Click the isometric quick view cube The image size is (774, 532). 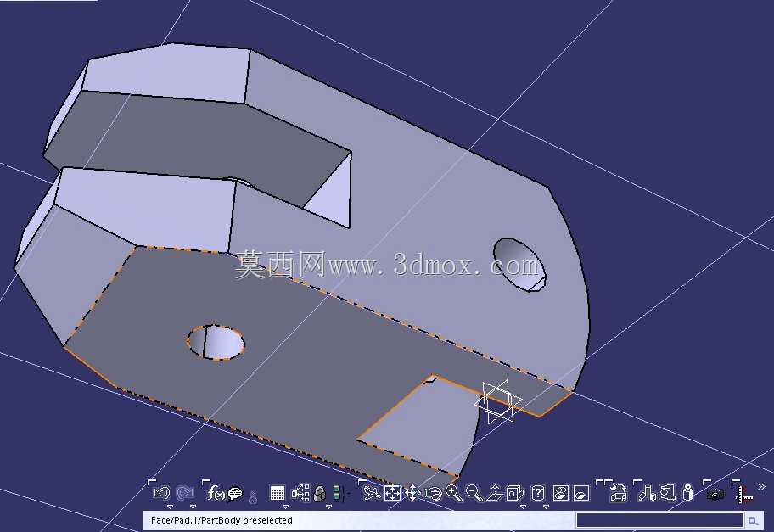pos(515,492)
